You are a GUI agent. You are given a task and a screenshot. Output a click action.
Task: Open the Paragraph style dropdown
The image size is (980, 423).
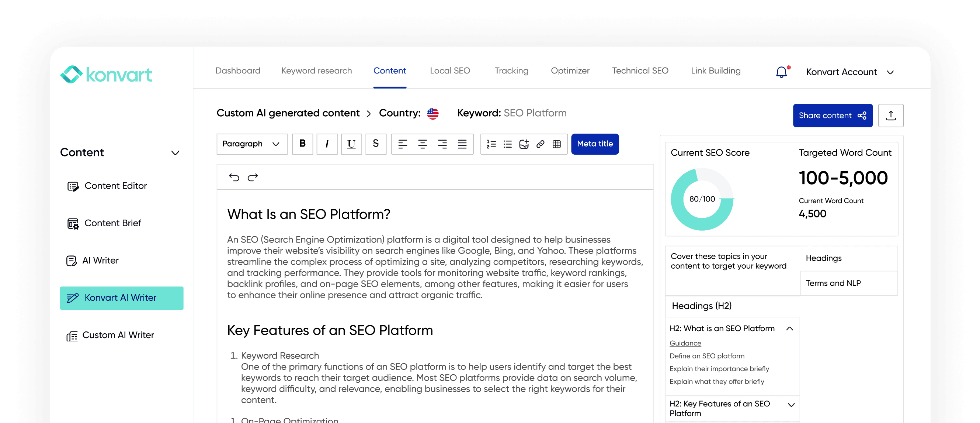pos(251,144)
